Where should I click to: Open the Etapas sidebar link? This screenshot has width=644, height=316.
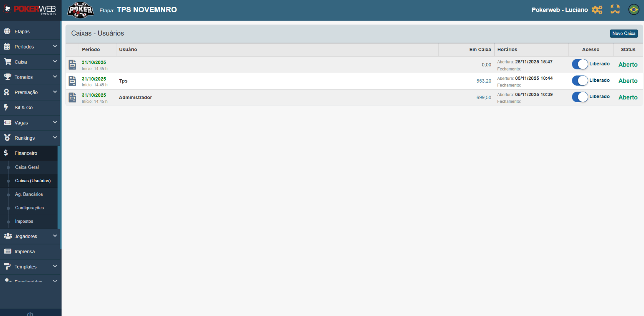[x=22, y=31]
